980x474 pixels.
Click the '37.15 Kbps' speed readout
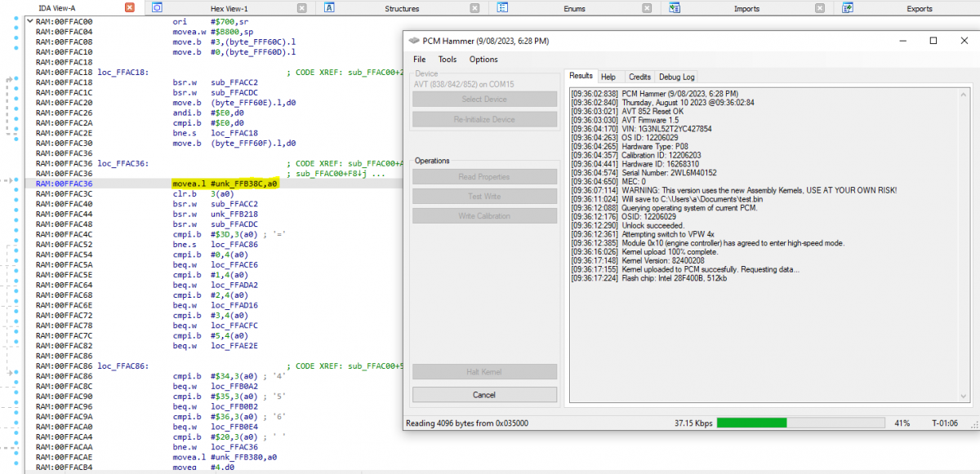(x=693, y=423)
